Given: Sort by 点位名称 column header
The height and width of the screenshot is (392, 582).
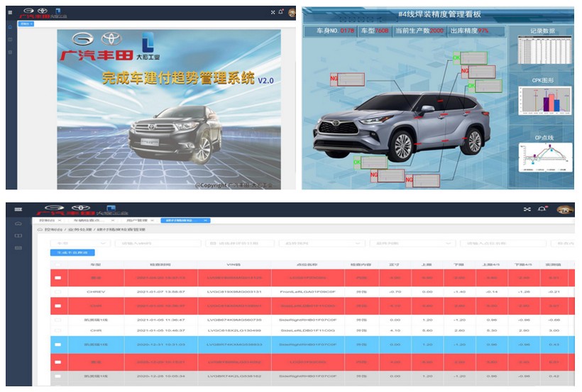Looking at the screenshot, I should pos(308,265).
